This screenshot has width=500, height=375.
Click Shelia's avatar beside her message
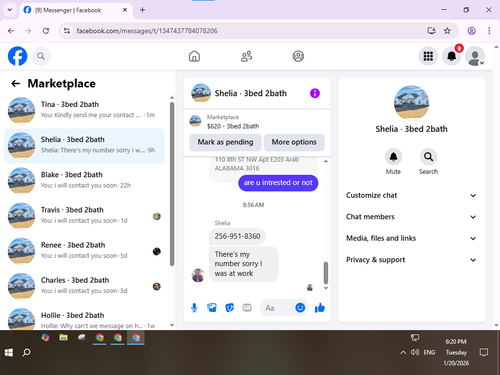coord(198,275)
